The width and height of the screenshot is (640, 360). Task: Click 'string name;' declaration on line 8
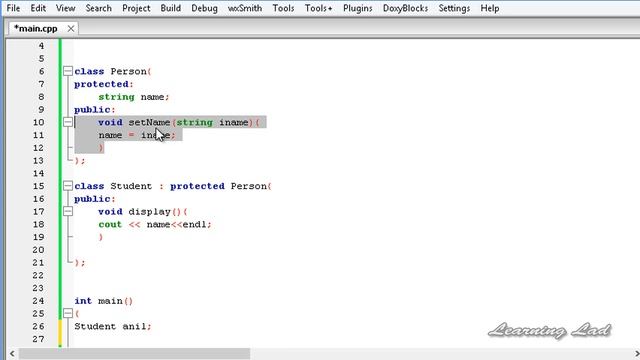pos(133,97)
